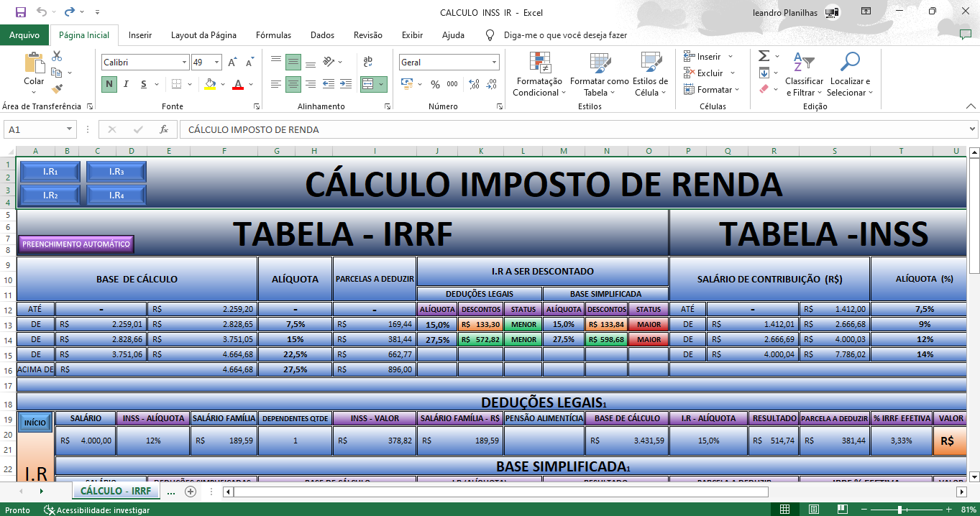Open the Name Box dropdown arrow
The height and width of the screenshot is (516, 980).
point(69,129)
